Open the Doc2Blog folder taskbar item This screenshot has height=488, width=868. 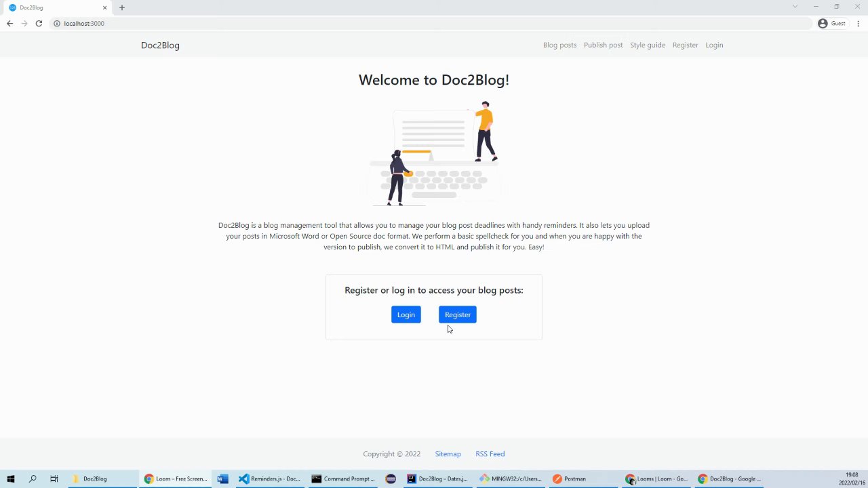(102, 479)
